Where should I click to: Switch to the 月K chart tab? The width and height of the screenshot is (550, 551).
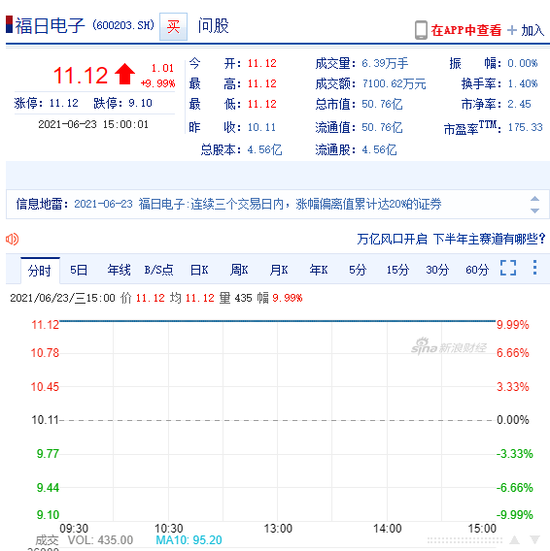279,270
